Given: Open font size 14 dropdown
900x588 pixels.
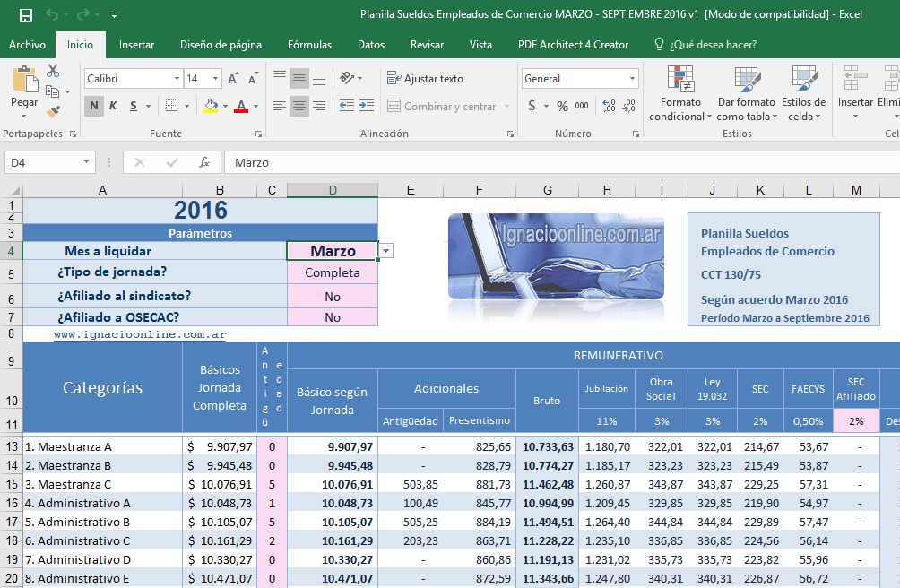Looking at the screenshot, I should click(215, 79).
